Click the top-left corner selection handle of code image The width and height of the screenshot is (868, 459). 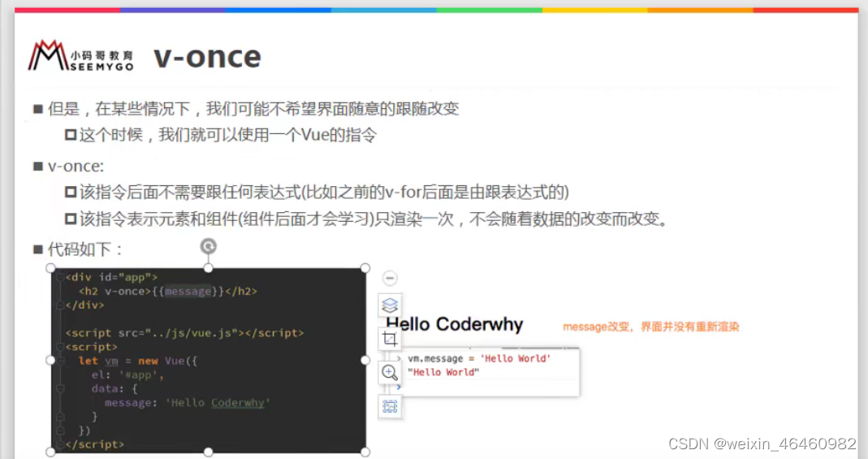[x=50, y=269]
